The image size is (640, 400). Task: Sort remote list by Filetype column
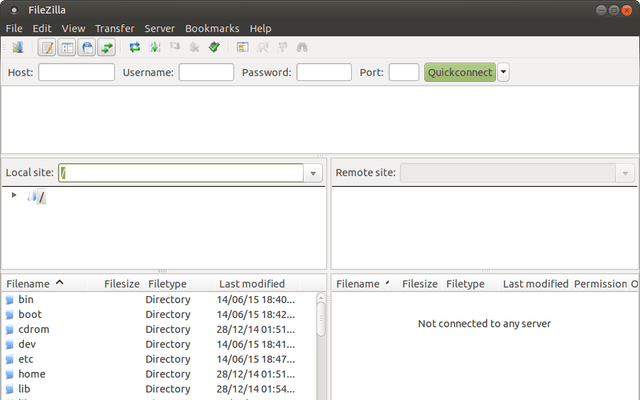[x=471, y=284]
